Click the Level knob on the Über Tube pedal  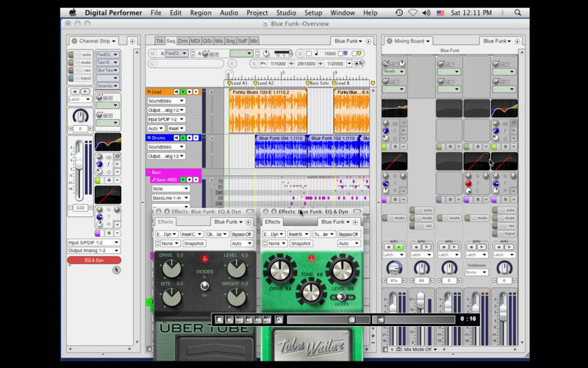237,269
